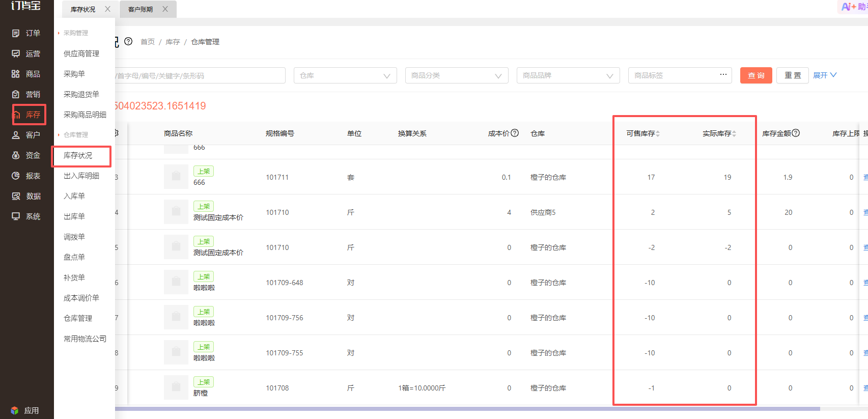868x419 pixels.
Task: Expand more filters with 展开
Action: pos(825,75)
